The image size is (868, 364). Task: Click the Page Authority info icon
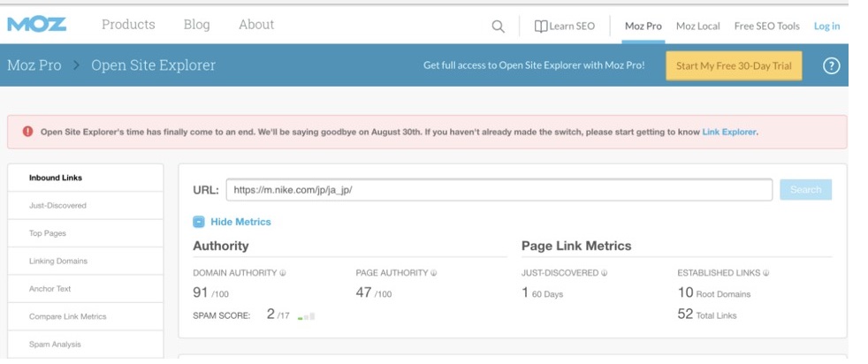(433, 273)
